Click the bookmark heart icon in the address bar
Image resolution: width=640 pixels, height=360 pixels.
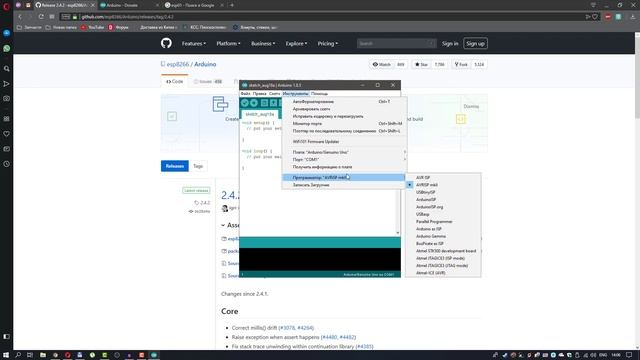(595, 17)
